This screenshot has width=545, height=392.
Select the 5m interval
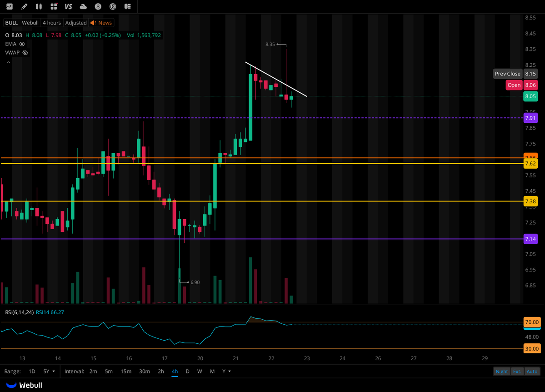pos(109,372)
